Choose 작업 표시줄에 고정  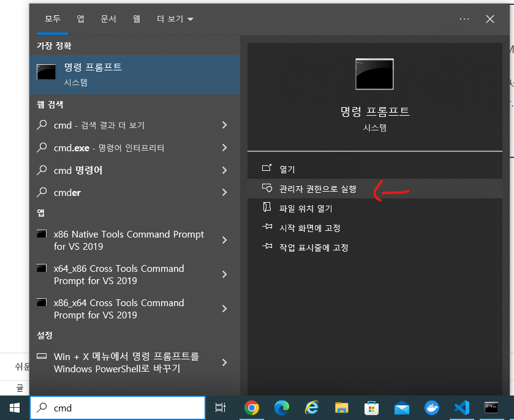tap(375, 248)
